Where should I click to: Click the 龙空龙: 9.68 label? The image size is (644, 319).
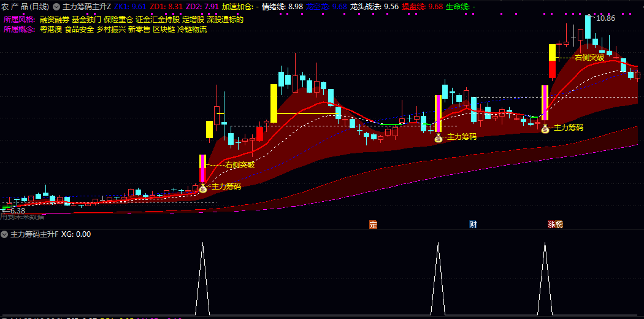pos(326,7)
